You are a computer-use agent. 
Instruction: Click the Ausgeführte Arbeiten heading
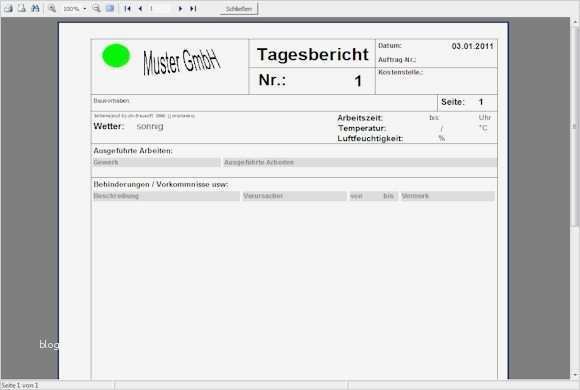pyautogui.click(x=133, y=151)
